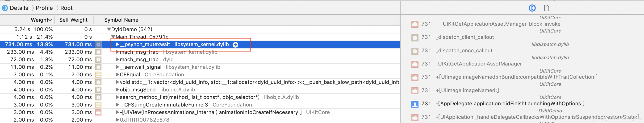Open the Root breadcrumb item
The image size is (644, 123).
(x=67, y=8)
